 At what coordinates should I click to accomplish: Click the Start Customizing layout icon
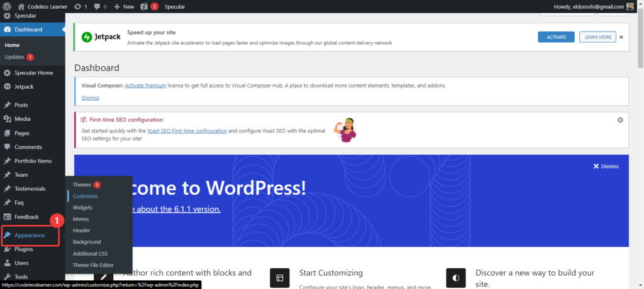click(280, 278)
